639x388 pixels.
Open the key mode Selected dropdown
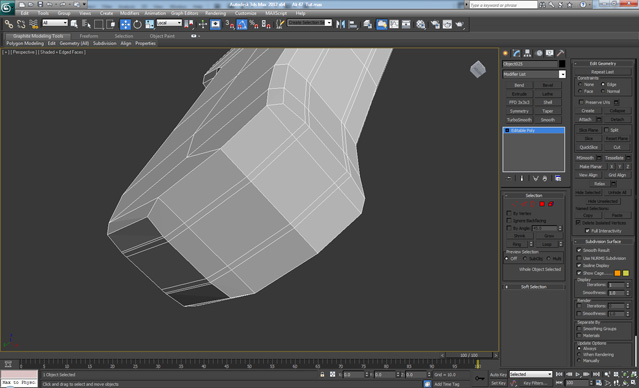(x=531, y=374)
